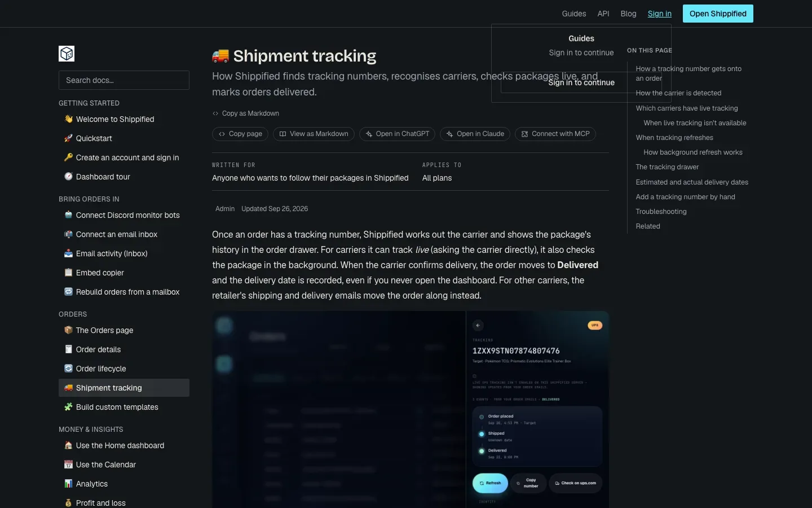This screenshot has width=812, height=508.
Task: Select the Shipment tracking sidebar item
Action: coord(124,388)
